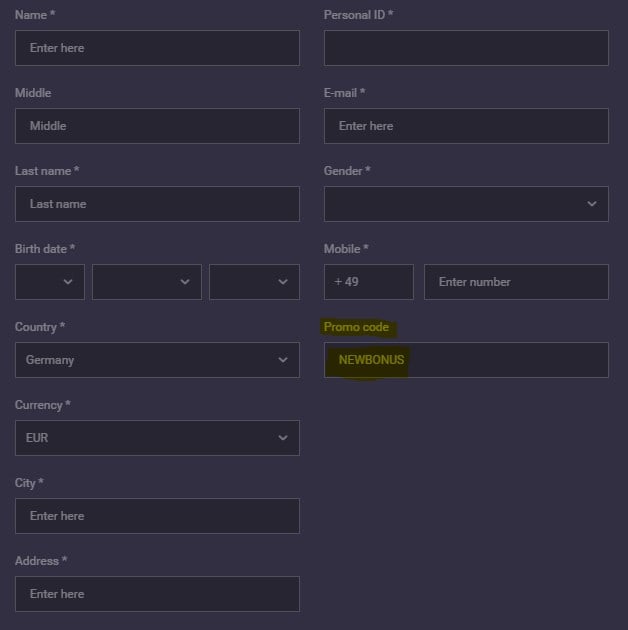Viewport: 628px width, 630px height.
Task: Click the City input field
Action: coord(157,515)
